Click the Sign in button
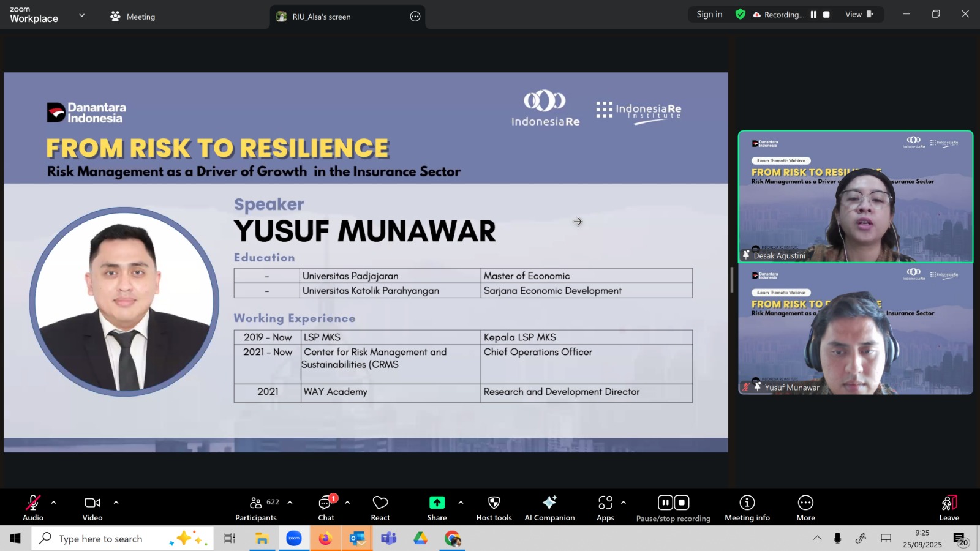 coord(709,15)
